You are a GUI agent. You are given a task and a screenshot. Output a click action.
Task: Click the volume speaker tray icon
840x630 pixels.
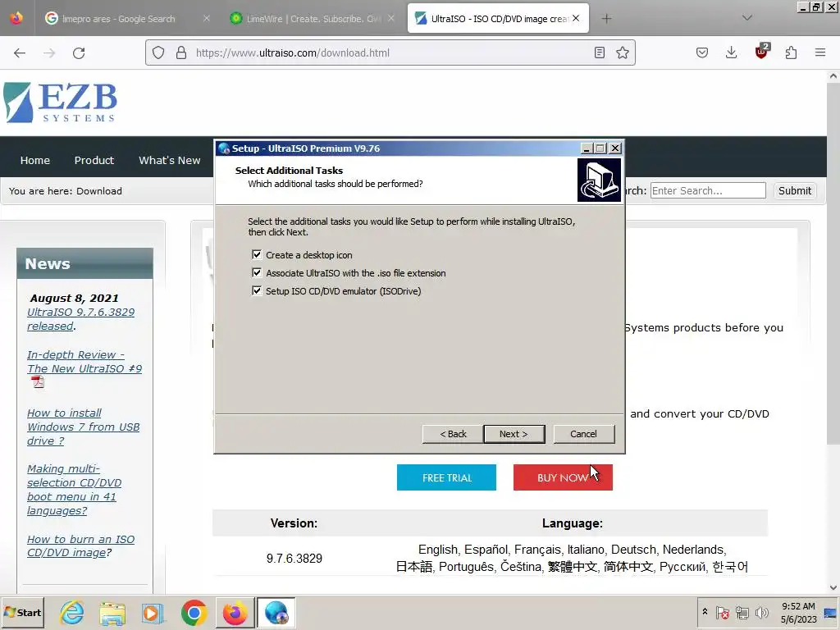(x=761, y=612)
